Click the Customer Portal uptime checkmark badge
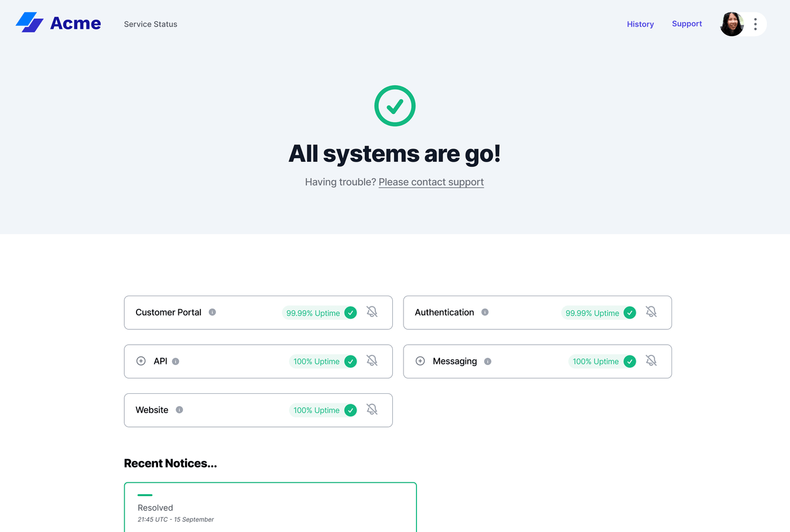 [350, 312]
